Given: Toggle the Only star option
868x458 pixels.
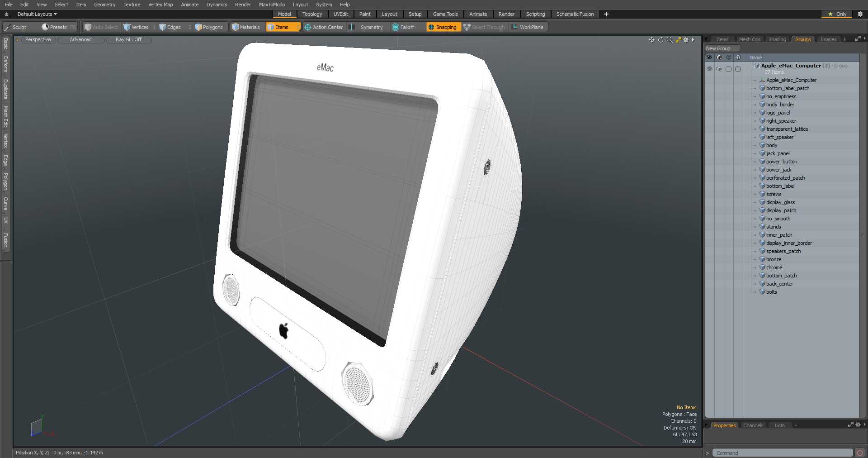Looking at the screenshot, I should pos(837,14).
